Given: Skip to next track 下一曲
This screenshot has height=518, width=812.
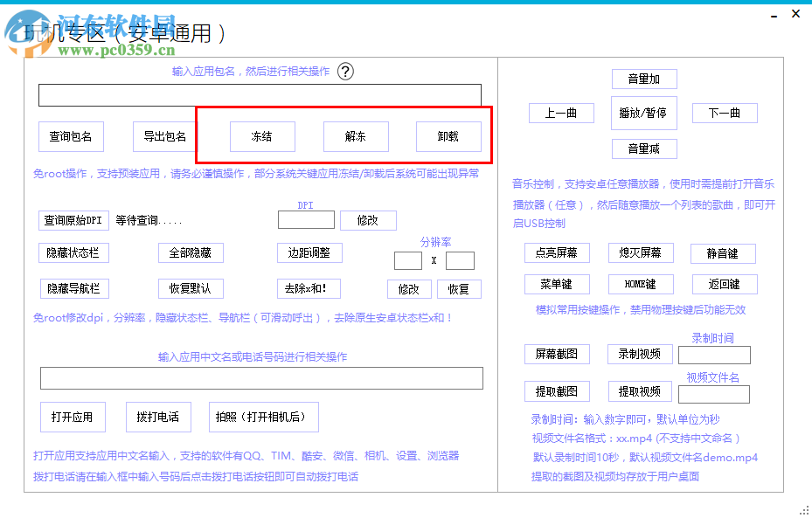Looking at the screenshot, I should click(725, 114).
